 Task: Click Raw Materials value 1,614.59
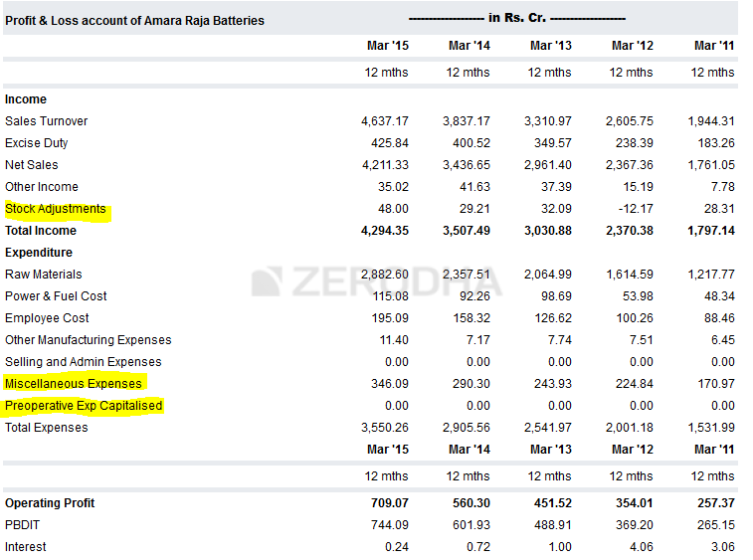pyautogui.click(x=630, y=275)
